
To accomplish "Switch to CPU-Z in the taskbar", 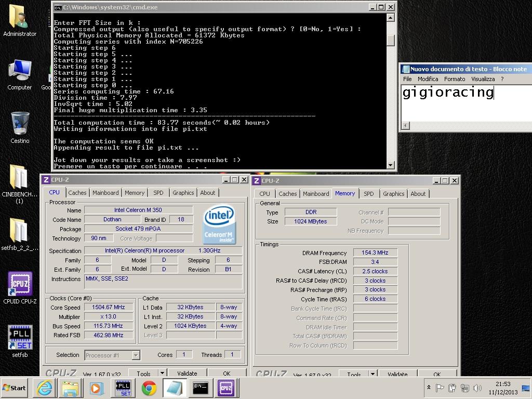I will [x=227, y=388].
